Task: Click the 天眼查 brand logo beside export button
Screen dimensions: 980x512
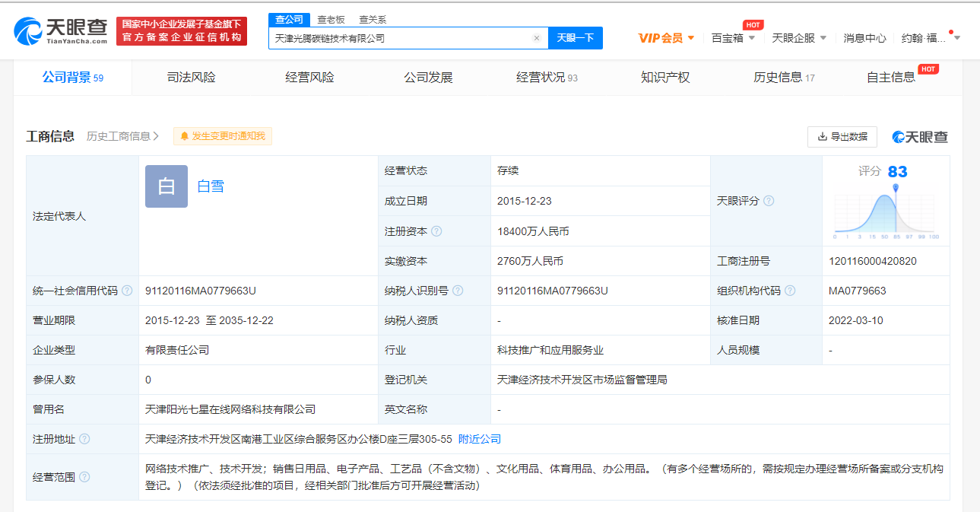Action: pyautogui.click(x=920, y=137)
